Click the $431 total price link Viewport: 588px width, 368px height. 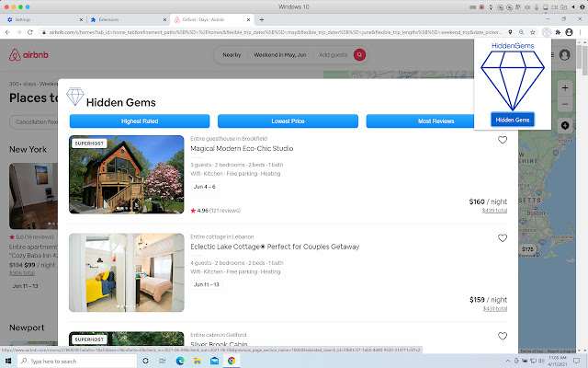click(494, 309)
